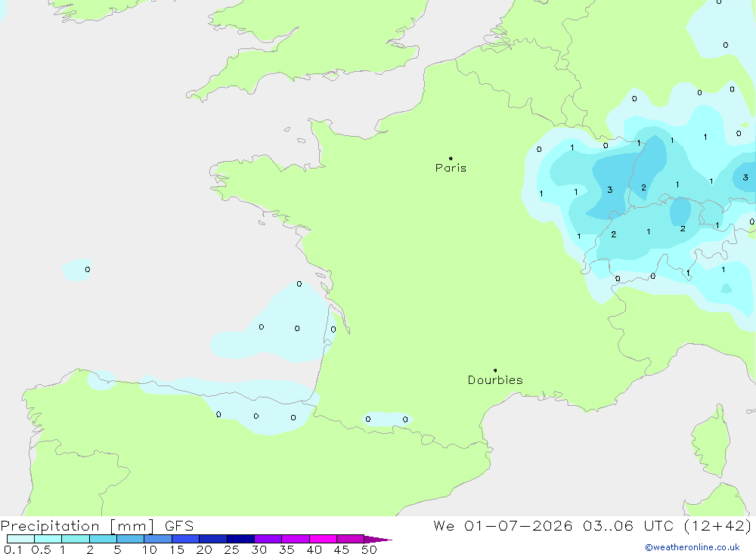Click the 'Precipitation [mm]' title text
The height and width of the screenshot is (554, 756).
(x=78, y=525)
